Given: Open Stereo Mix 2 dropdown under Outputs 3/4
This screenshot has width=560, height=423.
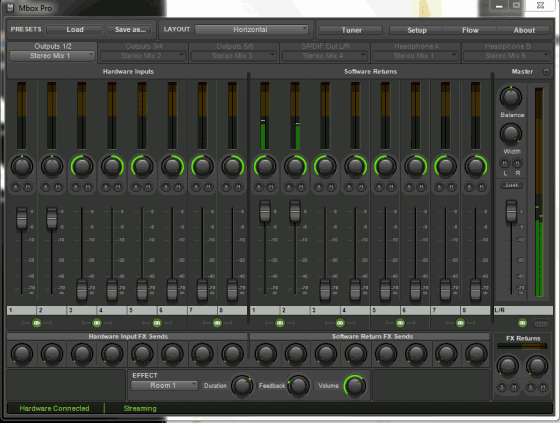Looking at the screenshot, I should [x=143, y=56].
